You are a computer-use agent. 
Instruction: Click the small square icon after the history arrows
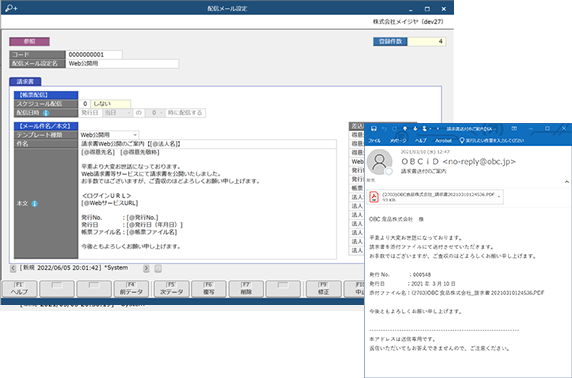coord(158,269)
